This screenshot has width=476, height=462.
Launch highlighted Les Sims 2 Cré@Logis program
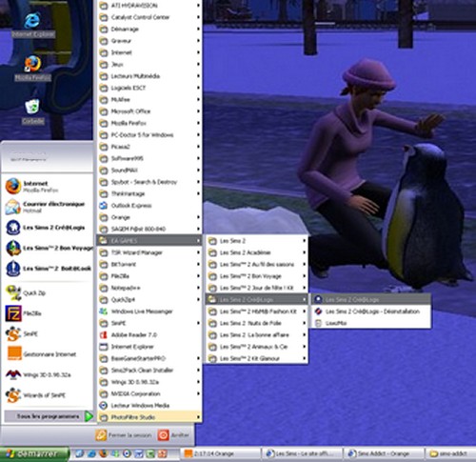[371, 299]
